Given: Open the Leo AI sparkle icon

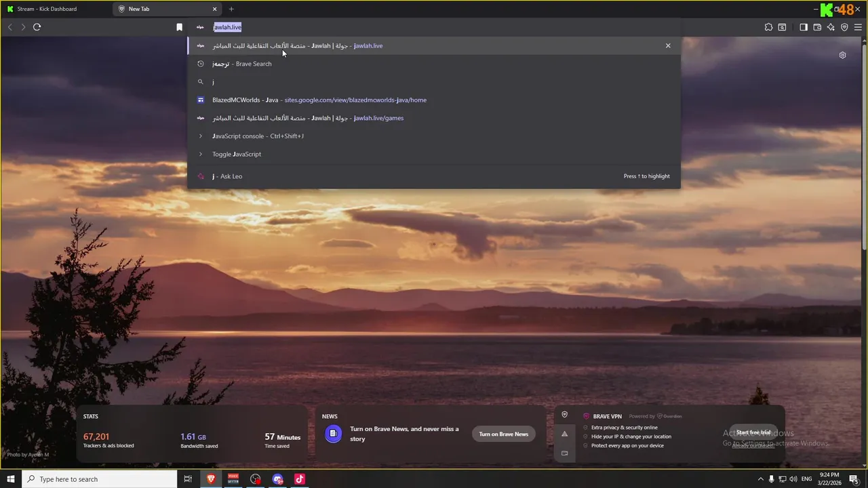Looking at the screenshot, I should (x=831, y=27).
